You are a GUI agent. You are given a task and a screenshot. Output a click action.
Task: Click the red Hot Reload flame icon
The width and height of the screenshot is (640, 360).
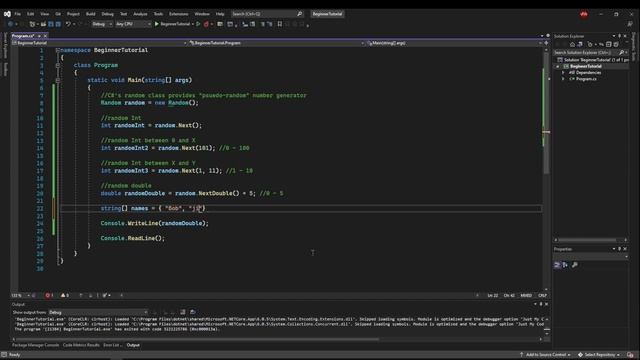(206, 24)
